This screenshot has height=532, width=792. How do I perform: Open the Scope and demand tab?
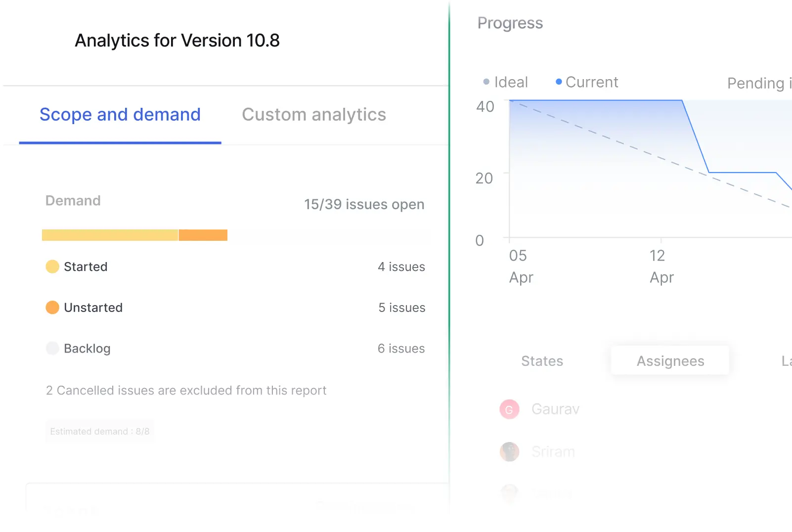(x=120, y=115)
